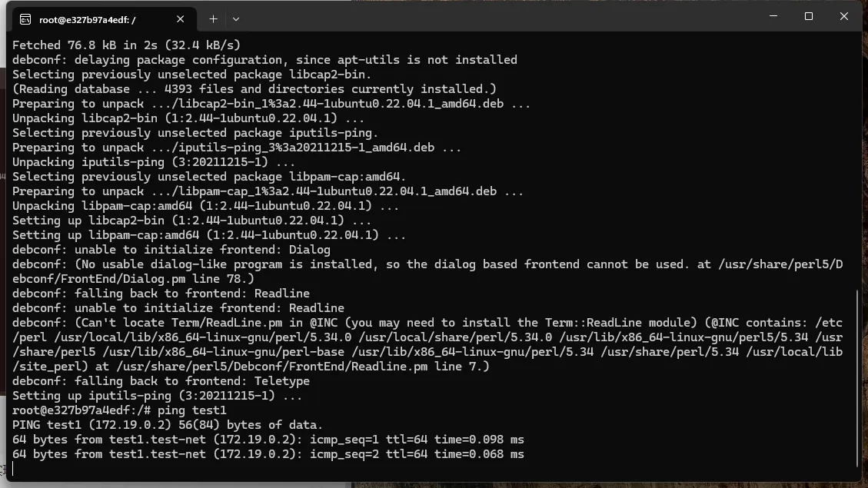The width and height of the screenshot is (868, 488).
Task: Close the root@e327b97a4edf terminal tab
Action: 180,19
